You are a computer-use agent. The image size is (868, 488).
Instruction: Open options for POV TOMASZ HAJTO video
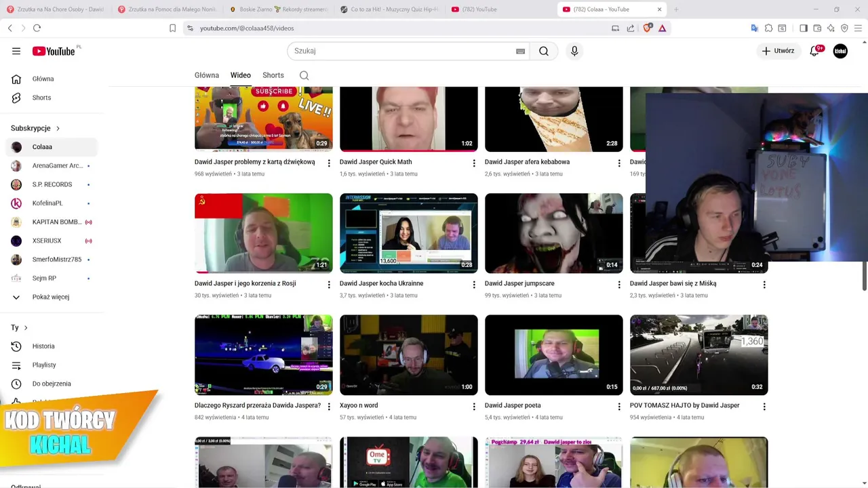point(764,407)
